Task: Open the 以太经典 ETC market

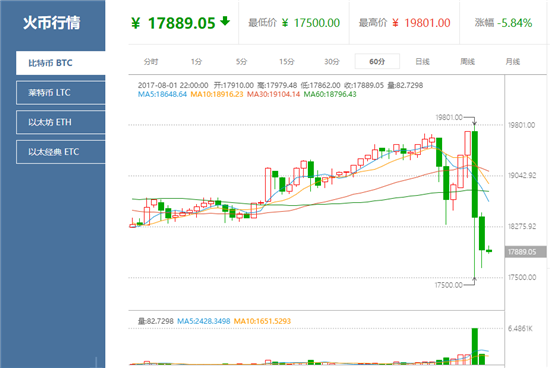Action: point(61,152)
